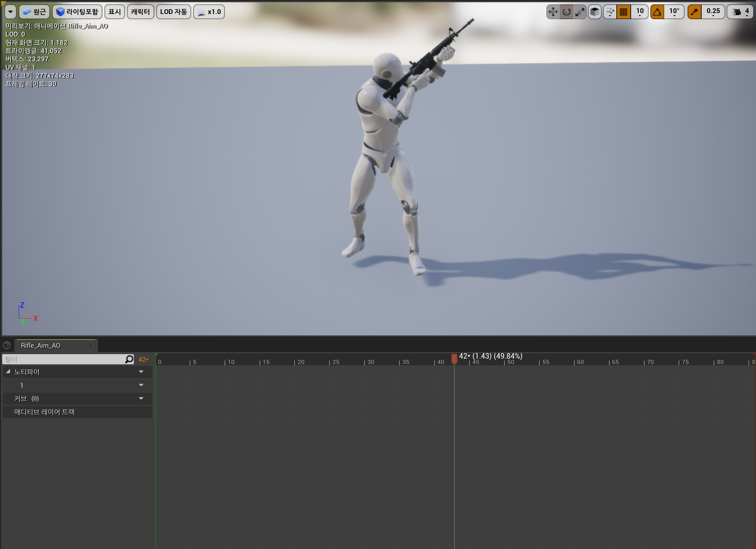The height and width of the screenshot is (549, 756).
Task: Select the notify track named 1
Action: [x=77, y=385]
